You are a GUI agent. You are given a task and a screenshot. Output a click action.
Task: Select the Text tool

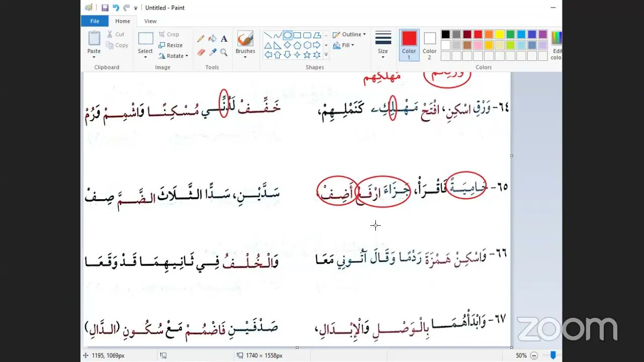coord(224,39)
